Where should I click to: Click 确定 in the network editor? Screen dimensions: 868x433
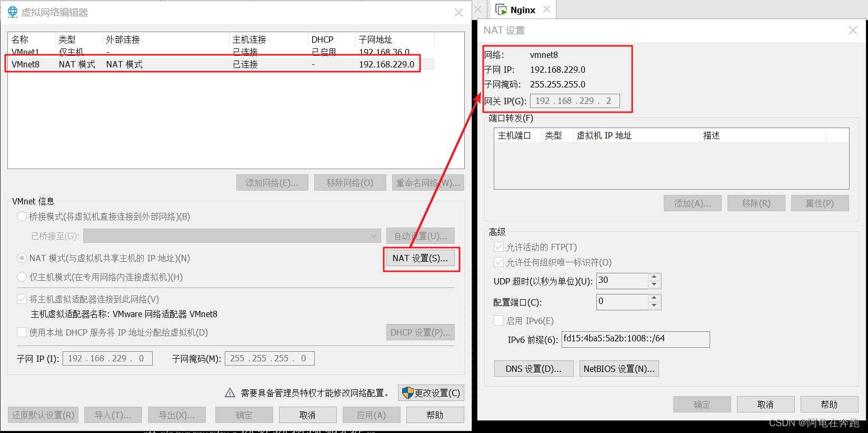point(244,415)
